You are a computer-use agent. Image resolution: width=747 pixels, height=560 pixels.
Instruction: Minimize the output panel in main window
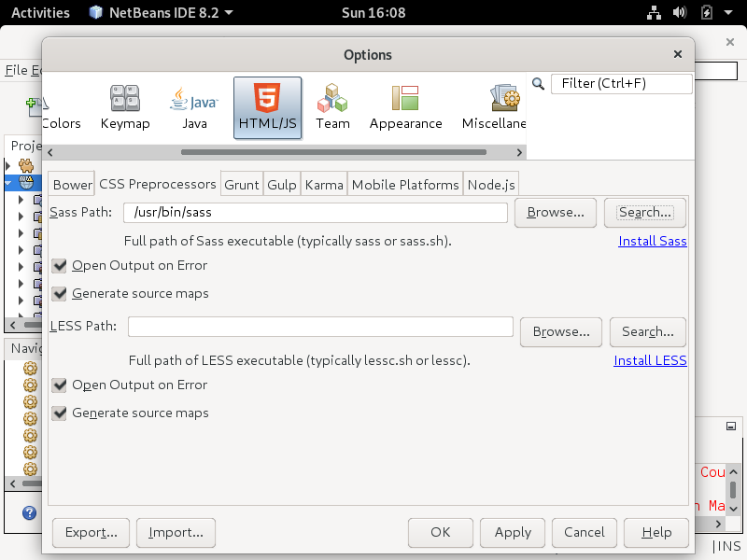click(731, 427)
